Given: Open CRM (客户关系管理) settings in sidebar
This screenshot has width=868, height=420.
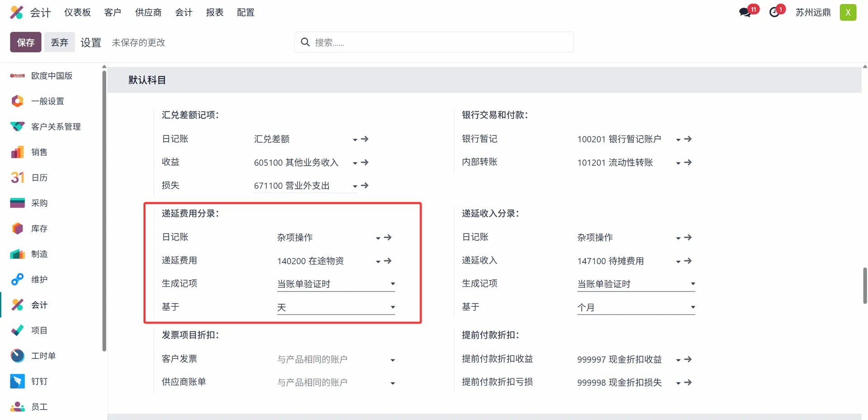Looking at the screenshot, I should [x=56, y=127].
